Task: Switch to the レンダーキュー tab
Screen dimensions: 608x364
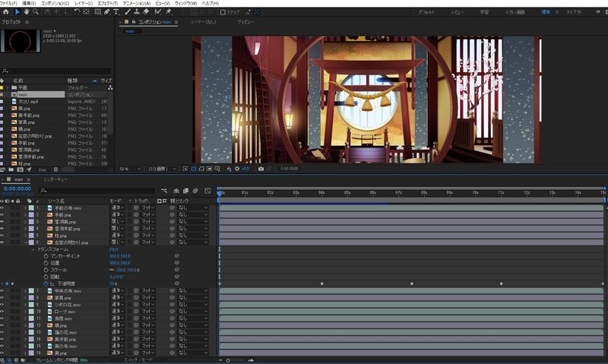Action: point(55,179)
